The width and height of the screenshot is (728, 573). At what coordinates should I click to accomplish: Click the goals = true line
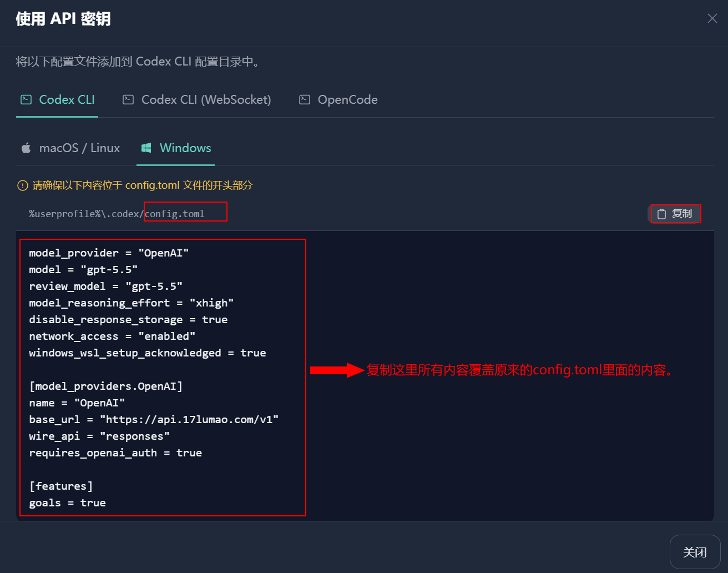click(67, 503)
